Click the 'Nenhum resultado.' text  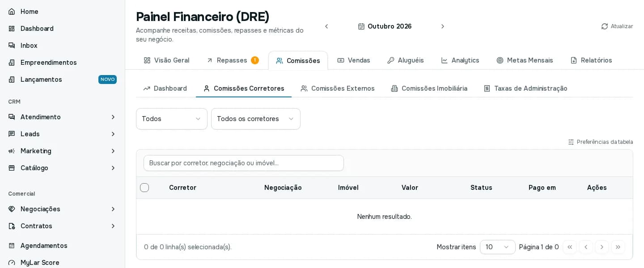pyautogui.click(x=385, y=217)
